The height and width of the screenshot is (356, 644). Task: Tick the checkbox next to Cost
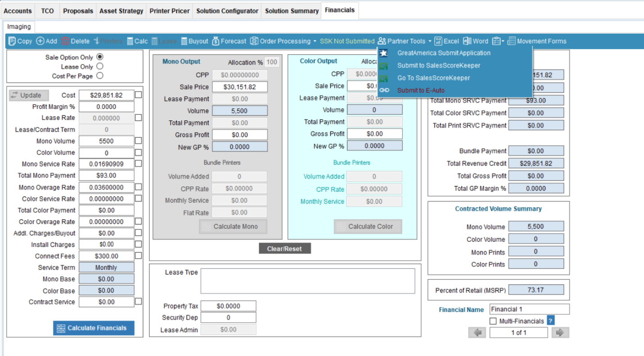(139, 95)
